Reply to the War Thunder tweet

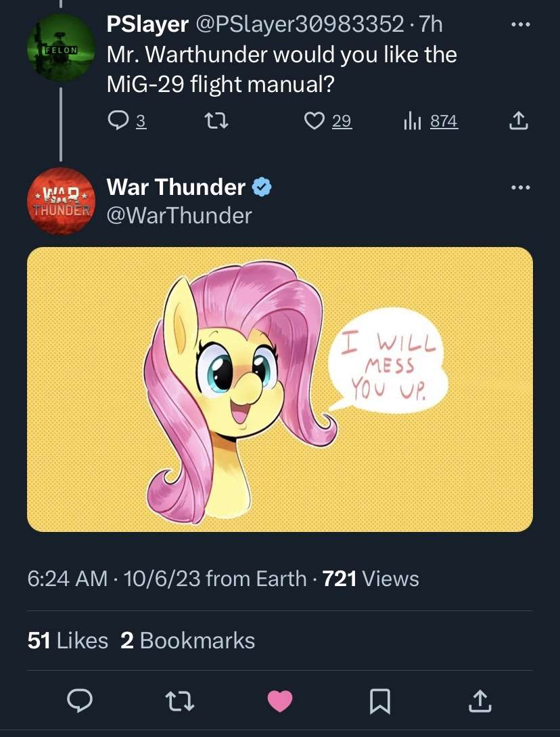(x=80, y=701)
